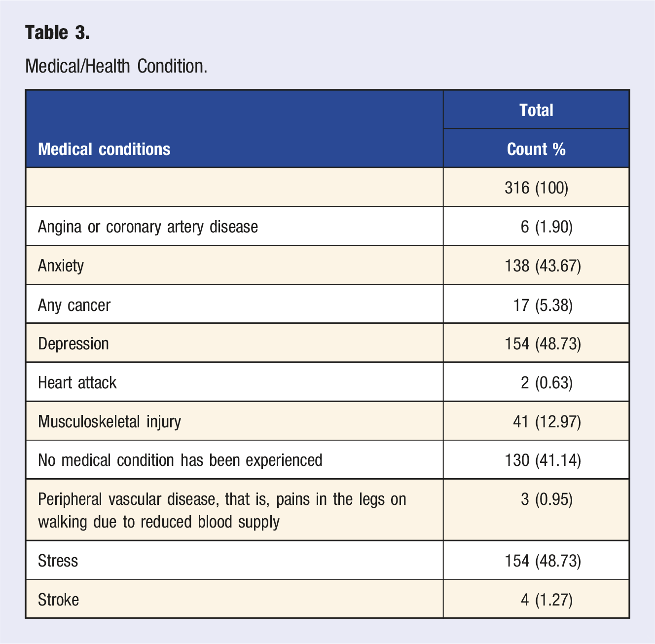This screenshot has width=655, height=644.
Task: Click the Heart attack row label
Action: pyautogui.click(x=77, y=382)
